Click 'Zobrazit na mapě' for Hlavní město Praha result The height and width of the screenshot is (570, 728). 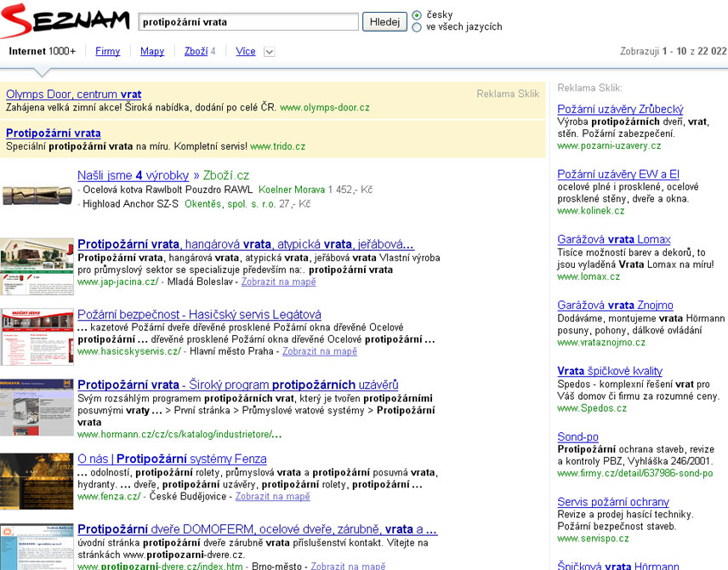(320, 351)
